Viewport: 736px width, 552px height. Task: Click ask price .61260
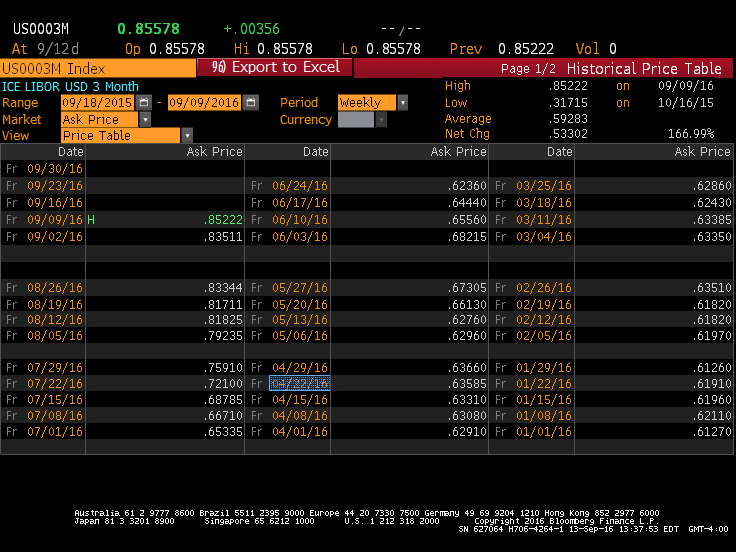pyautogui.click(x=712, y=368)
